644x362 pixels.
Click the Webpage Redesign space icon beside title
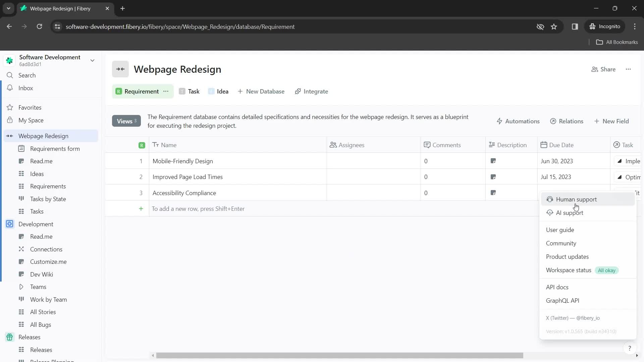[x=120, y=69]
